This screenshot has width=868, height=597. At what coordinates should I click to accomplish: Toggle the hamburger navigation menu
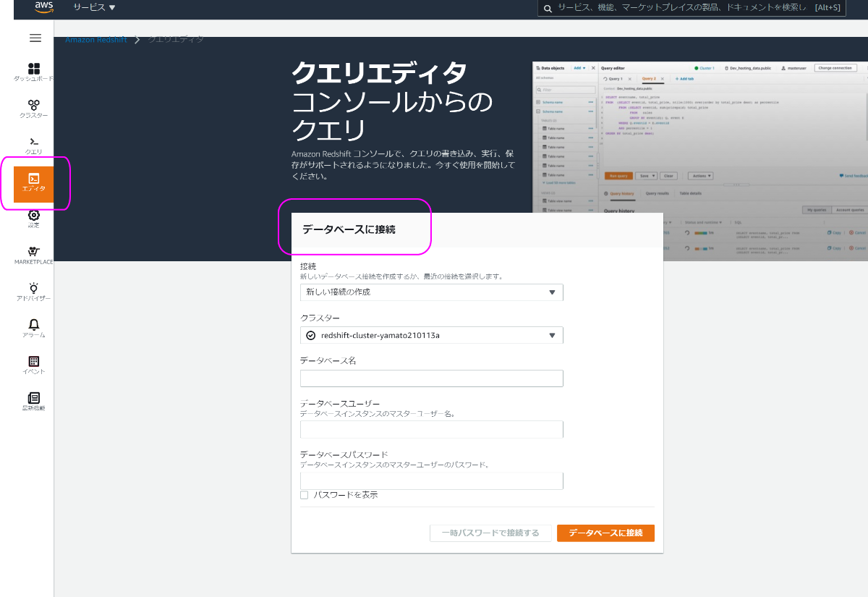[x=35, y=38]
